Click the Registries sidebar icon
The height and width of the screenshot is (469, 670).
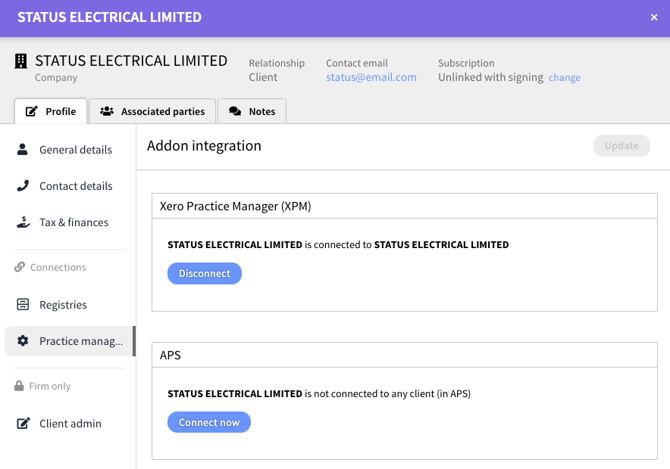[23, 305]
